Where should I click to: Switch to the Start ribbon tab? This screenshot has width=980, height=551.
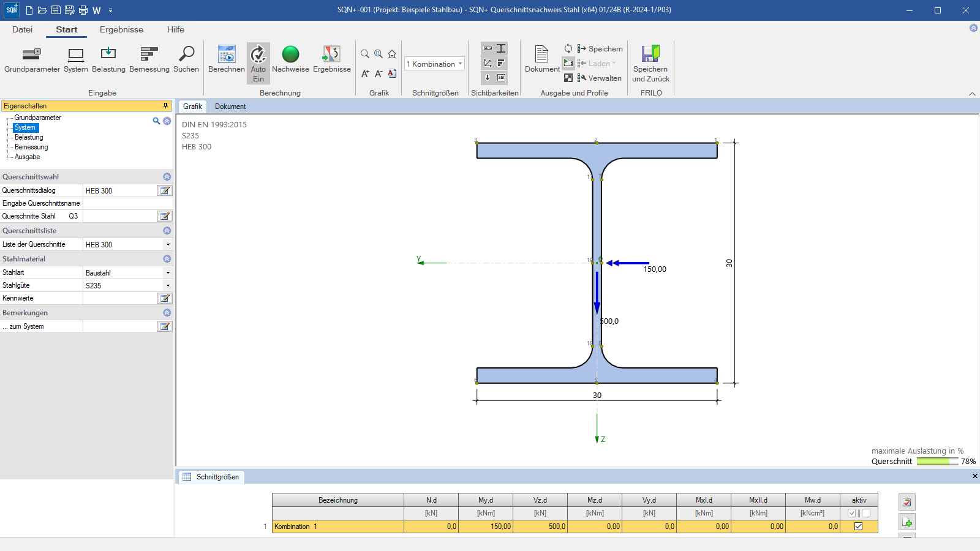coord(66,29)
